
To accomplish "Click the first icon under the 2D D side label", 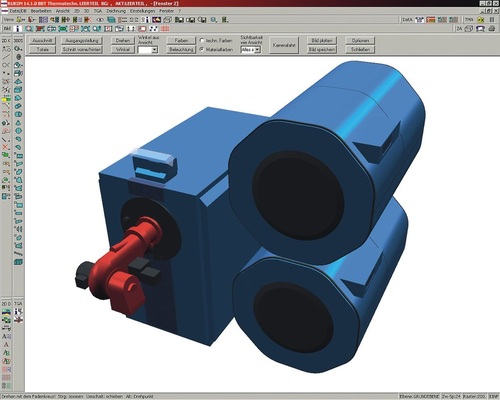I will click(x=6, y=312).
